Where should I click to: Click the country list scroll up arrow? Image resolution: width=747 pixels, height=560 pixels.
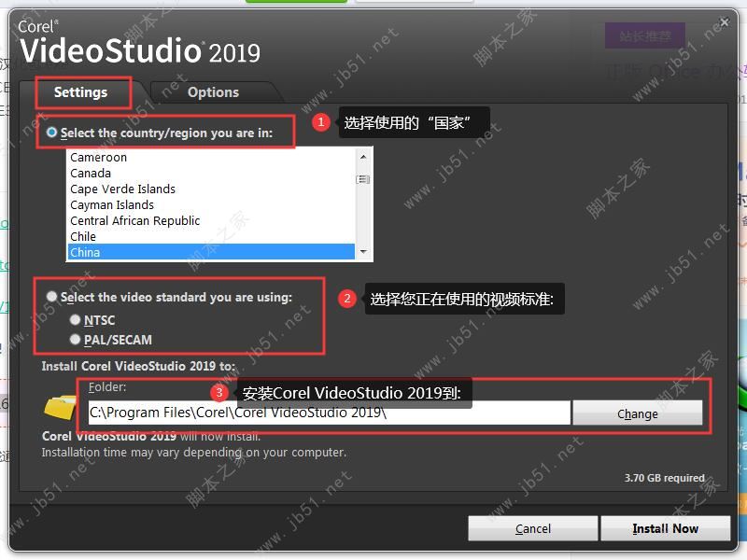click(363, 156)
